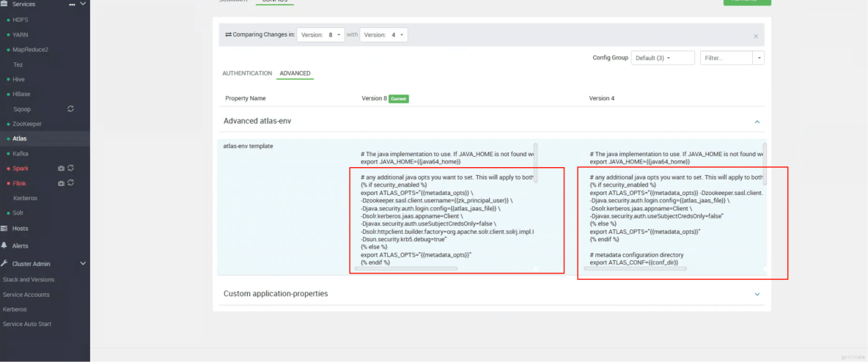Image resolution: width=868 pixels, height=362 pixels.
Task: Open the Services ellipsis actions menu
Action: (x=72, y=4)
